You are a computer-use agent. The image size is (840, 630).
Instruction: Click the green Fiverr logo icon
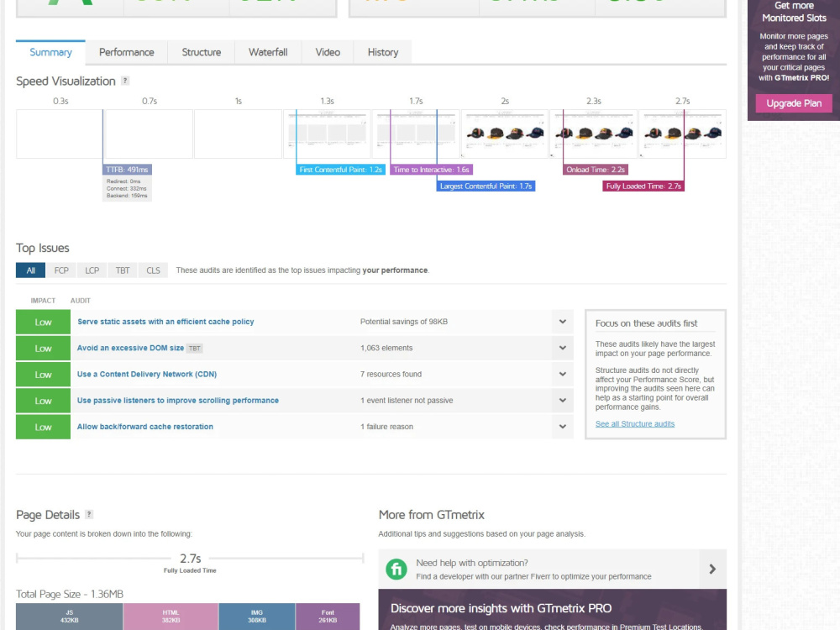[396, 569]
